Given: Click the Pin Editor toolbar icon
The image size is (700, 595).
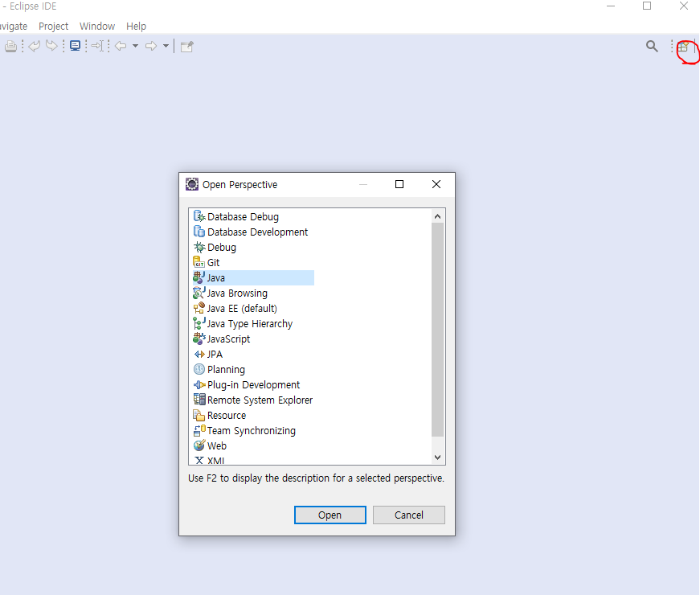Looking at the screenshot, I should (x=187, y=47).
